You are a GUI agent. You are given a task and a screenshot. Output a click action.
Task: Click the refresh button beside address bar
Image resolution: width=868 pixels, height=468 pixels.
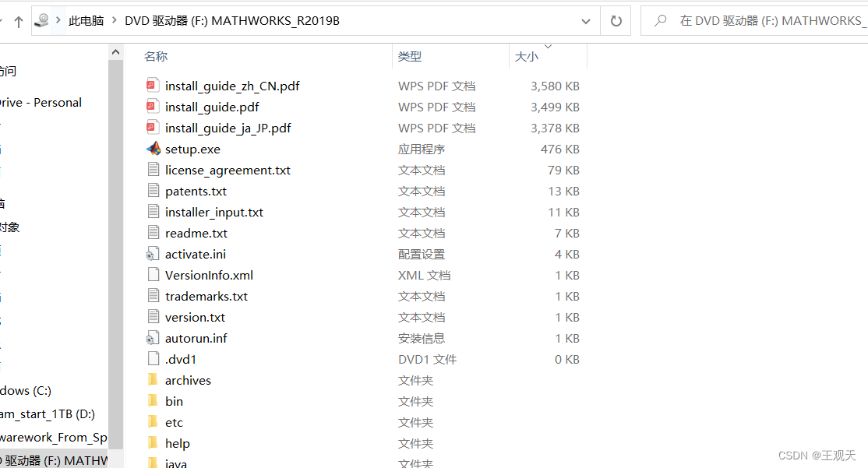[x=616, y=21]
